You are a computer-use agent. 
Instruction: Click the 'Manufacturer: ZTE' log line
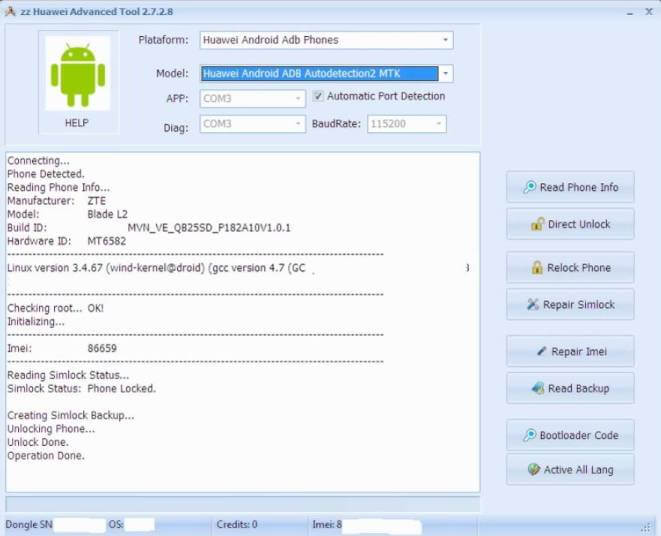[x=56, y=201]
